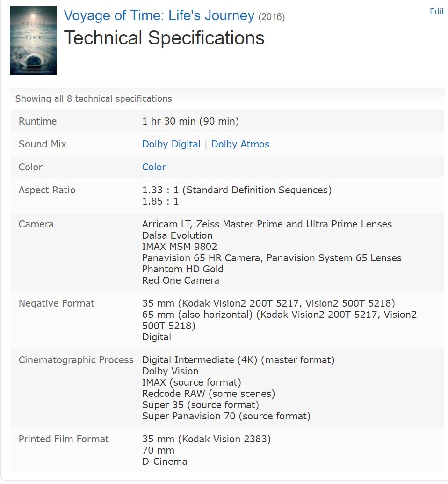Viewport: 448px width, 484px height.
Task: Click the IMAX MSM 9802 camera entry
Action: pyautogui.click(x=180, y=247)
